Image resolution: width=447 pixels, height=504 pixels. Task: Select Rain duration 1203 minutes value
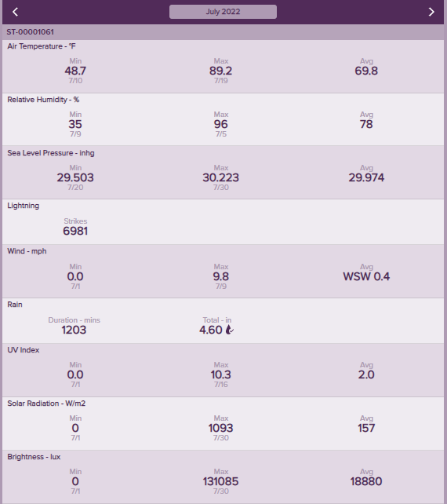74,330
